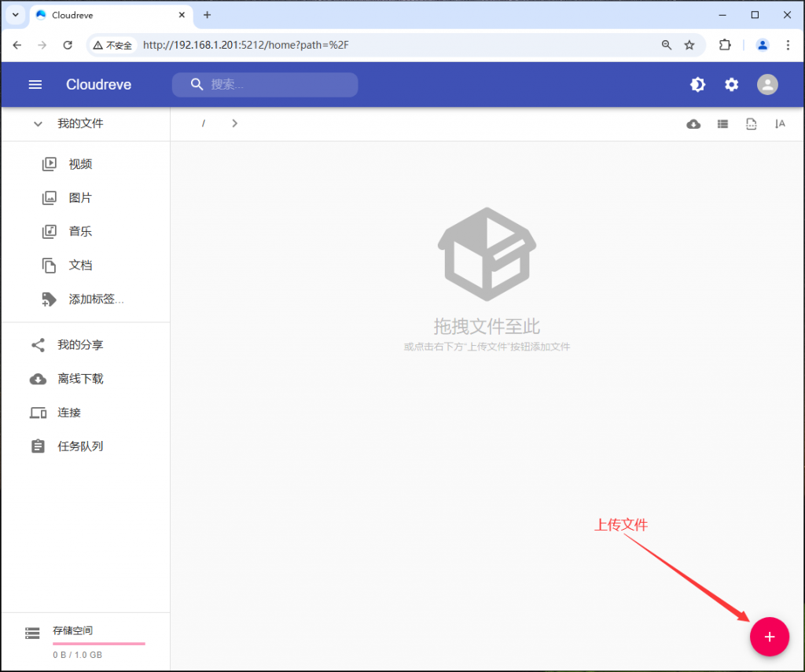Image resolution: width=805 pixels, height=672 pixels.
Task: Select the Cloudreve browser tab
Action: point(112,16)
